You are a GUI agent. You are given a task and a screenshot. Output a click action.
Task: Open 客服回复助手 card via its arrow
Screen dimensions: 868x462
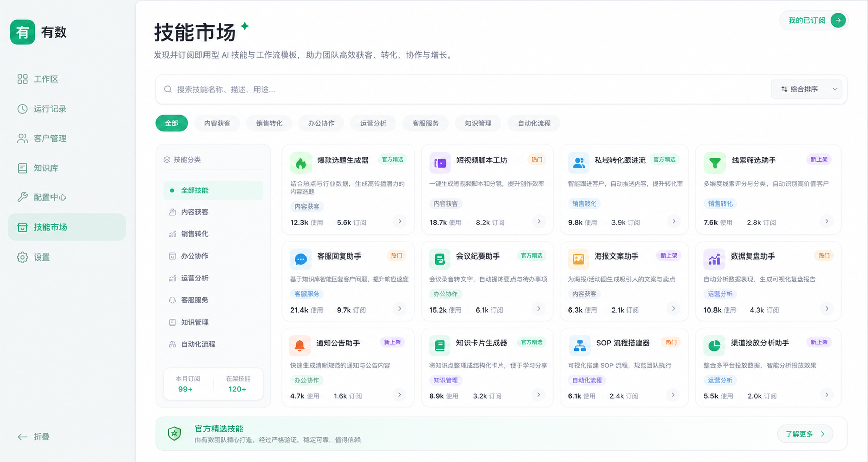400,309
